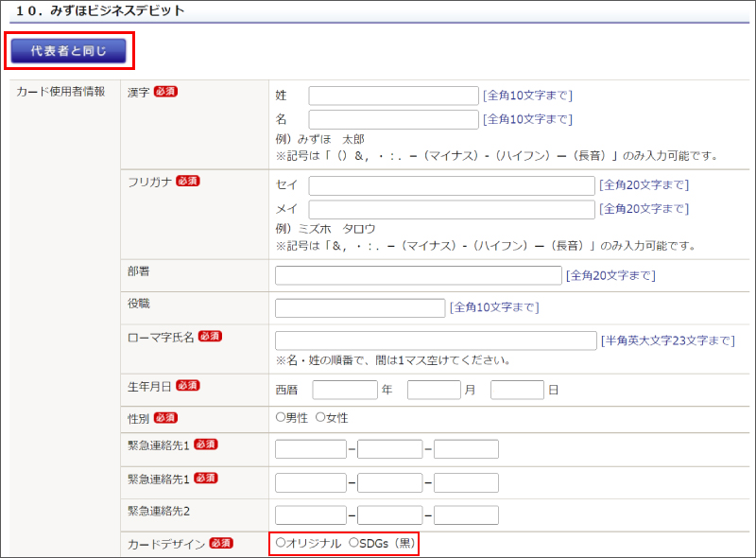This screenshot has width=756, height=558.
Task: Click the 例）みずほ 太郎 example text
Action: pyautogui.click(x=320, y=140)
